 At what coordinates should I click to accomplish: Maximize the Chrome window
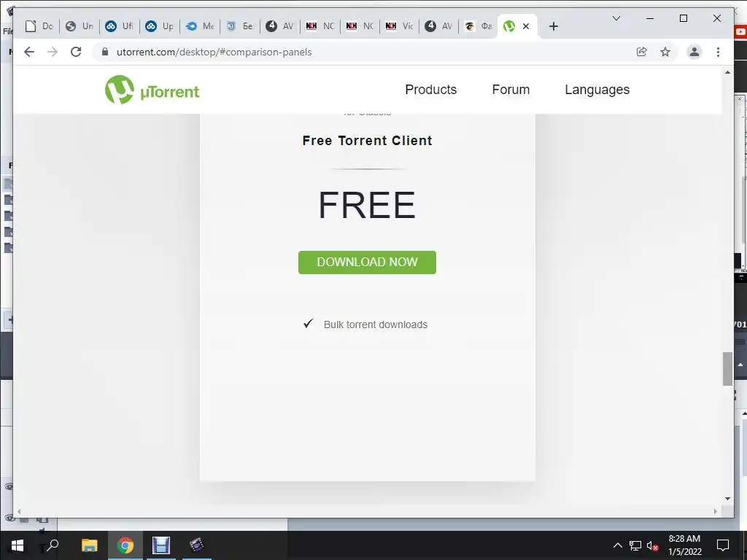pos(683,18)
